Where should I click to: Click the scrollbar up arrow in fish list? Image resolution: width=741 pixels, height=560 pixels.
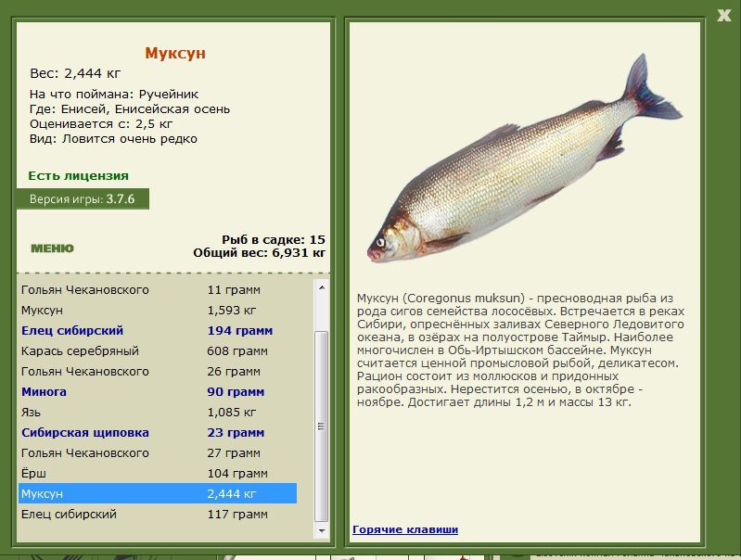coord(322,287)
